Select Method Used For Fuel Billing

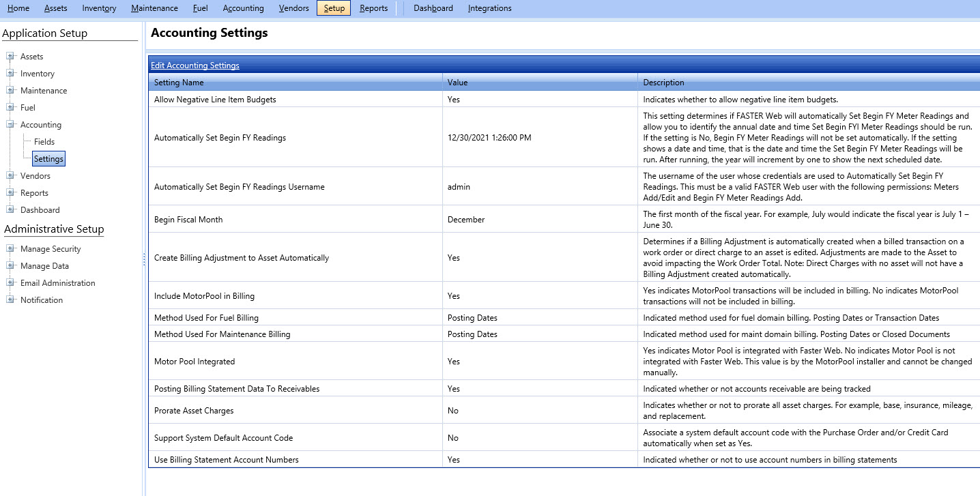[206, 317]
